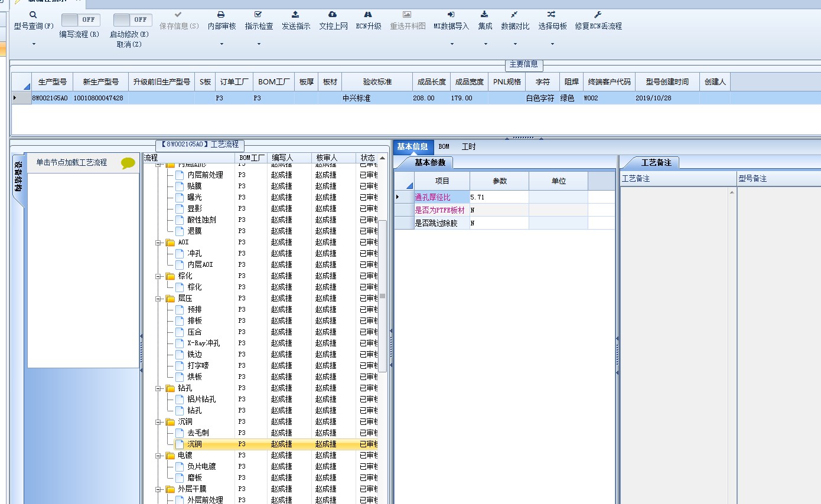Open dropdown arrow under 指示检查
821x504 pixels.
pos(259,44)
